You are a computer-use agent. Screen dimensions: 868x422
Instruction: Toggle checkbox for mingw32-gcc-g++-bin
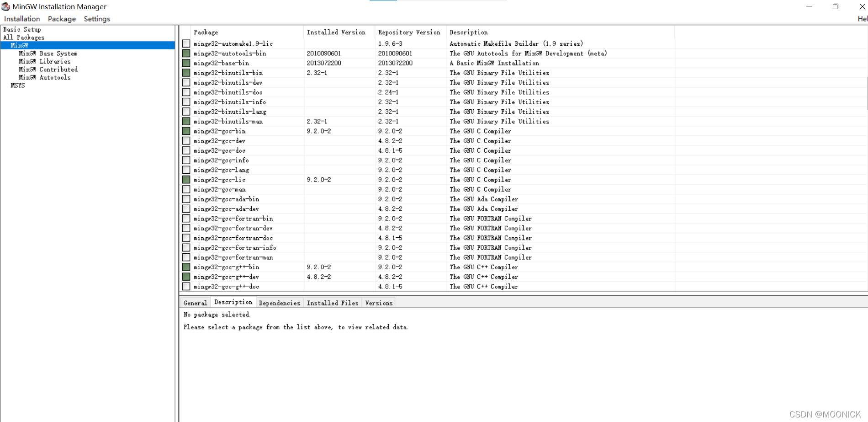click(x=186, y=267)
